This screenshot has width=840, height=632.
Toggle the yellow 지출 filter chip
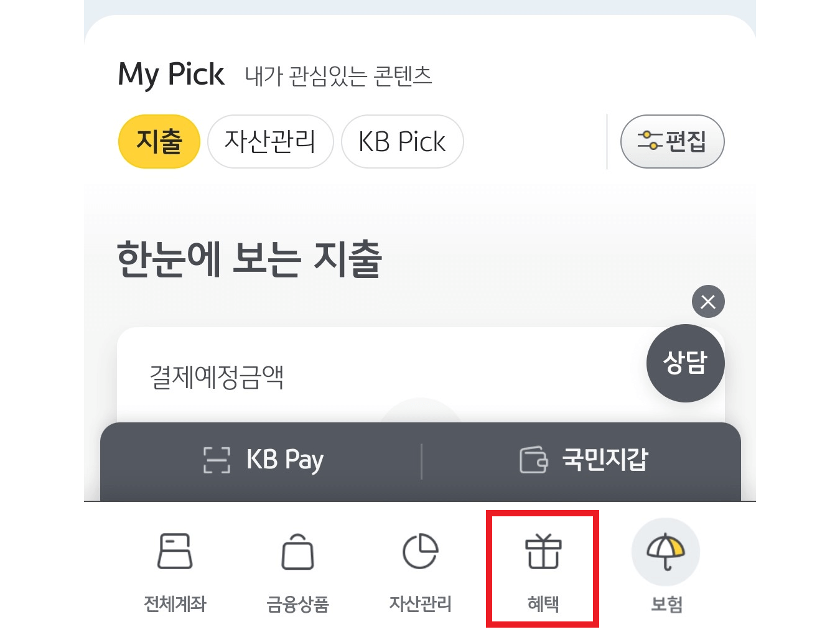click(159, 142)
